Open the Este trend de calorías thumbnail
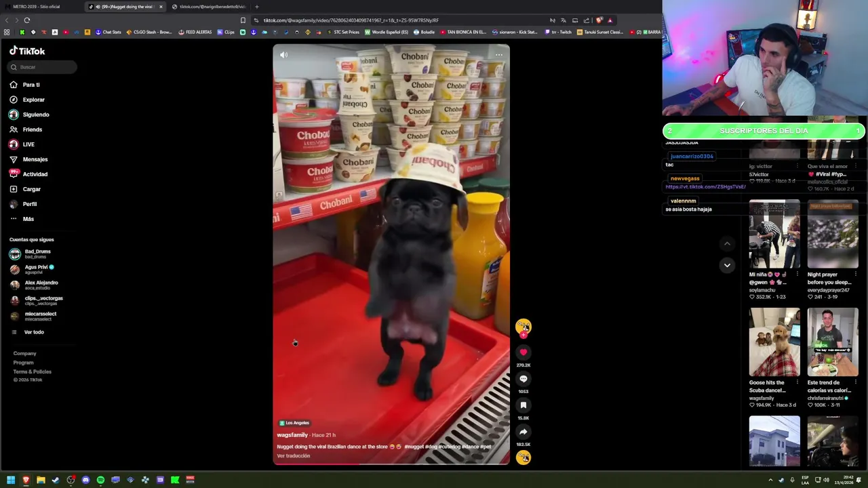The height and width of the screenshot is (488, 868). [833, 342]
